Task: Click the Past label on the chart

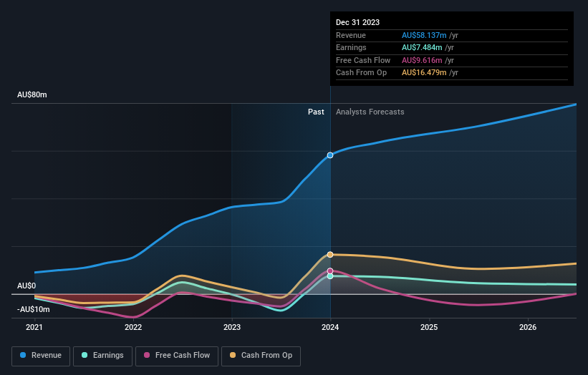Action: pos(316,112)
